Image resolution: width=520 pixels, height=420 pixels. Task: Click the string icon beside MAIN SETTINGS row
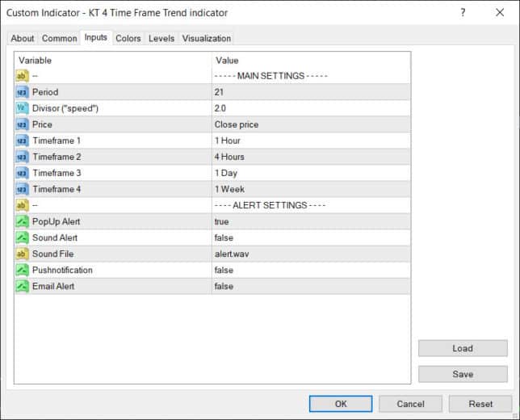22,76
